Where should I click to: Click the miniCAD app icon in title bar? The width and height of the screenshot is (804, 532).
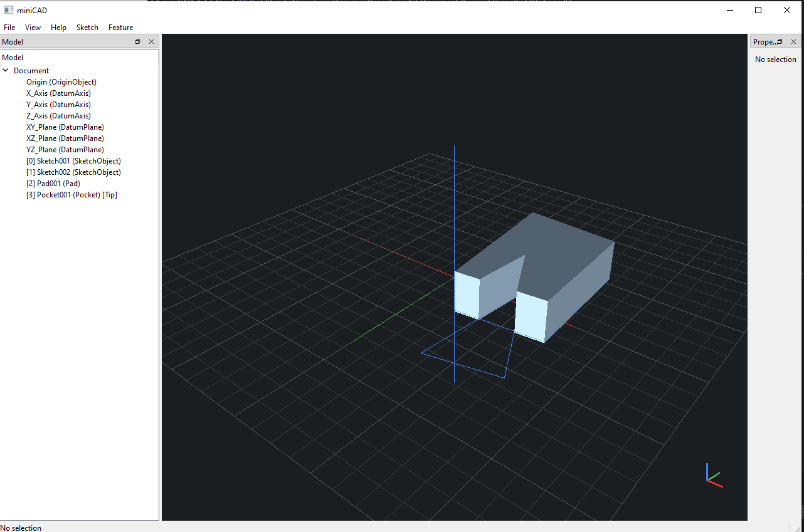tap(8, 10)
